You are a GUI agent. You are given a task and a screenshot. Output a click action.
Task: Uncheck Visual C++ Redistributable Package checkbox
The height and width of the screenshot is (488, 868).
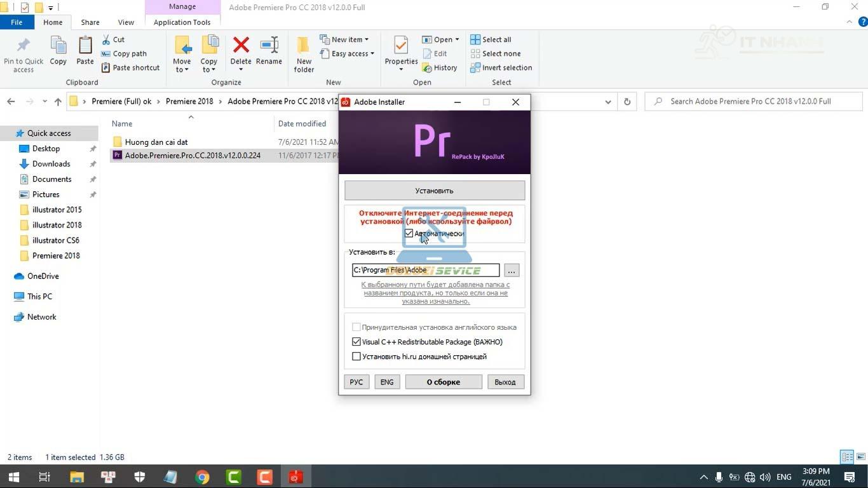click(356, 342)
